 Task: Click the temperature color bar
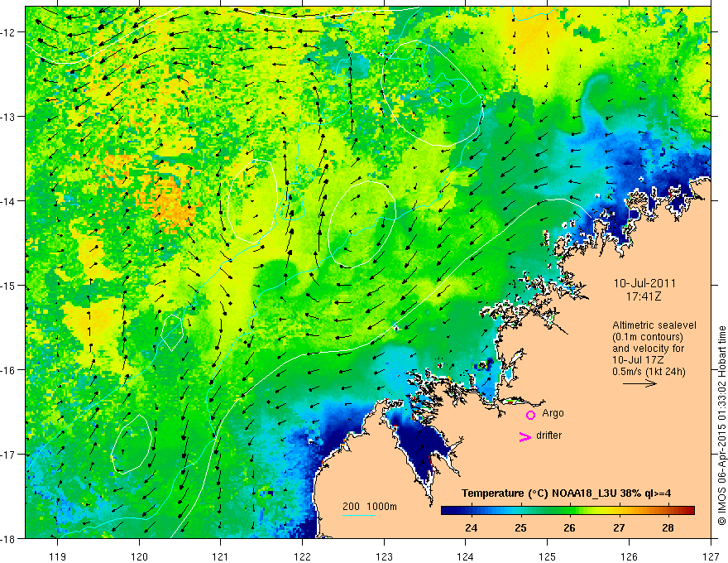[568, 511]
